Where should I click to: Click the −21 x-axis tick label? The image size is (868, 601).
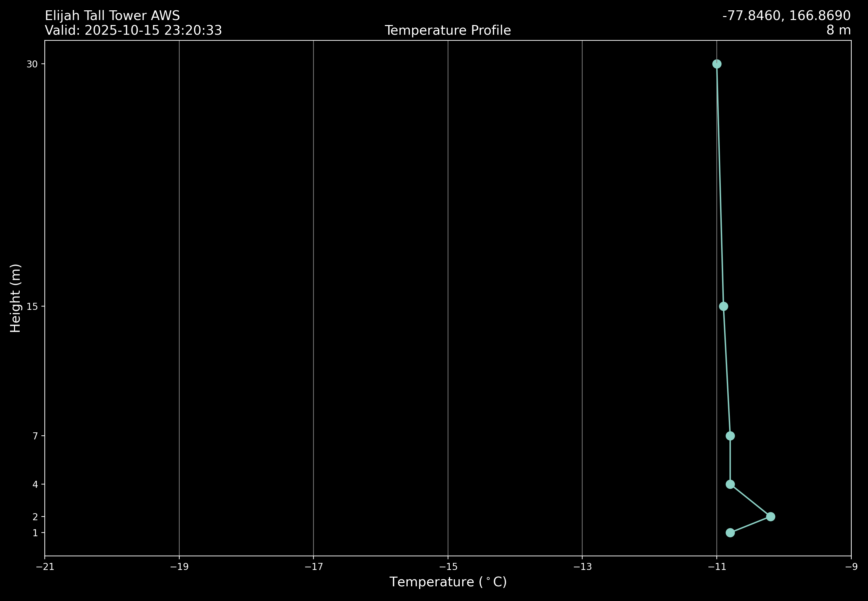[x=45, y=567]
